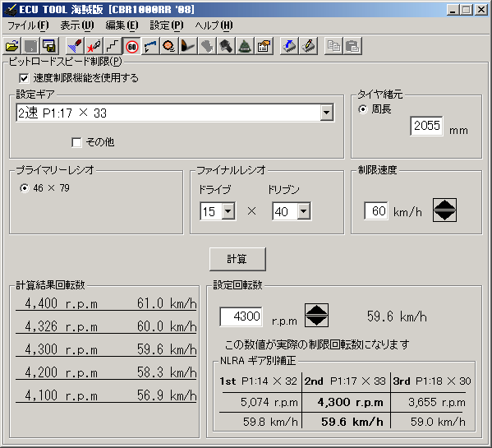Viewport: 492px width, 448px height.
Task: Select the 60 speed limit sign icon
Action: pos(131,46)
